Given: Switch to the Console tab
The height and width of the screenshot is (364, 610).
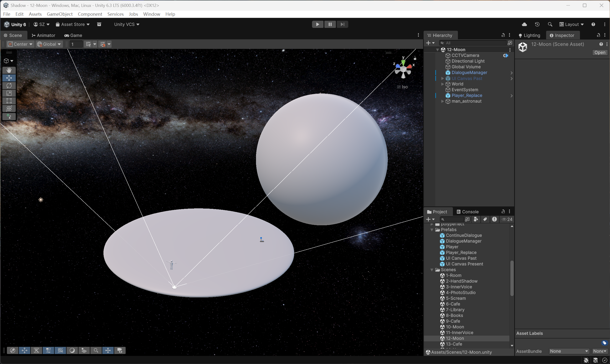Looking at the screenshot, I should tap(467, 211).
